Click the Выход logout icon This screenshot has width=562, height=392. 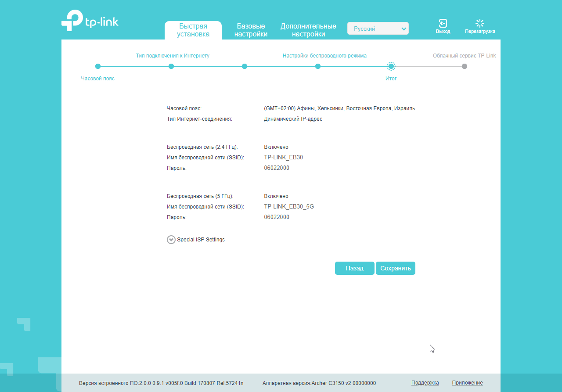coord(443,23)
